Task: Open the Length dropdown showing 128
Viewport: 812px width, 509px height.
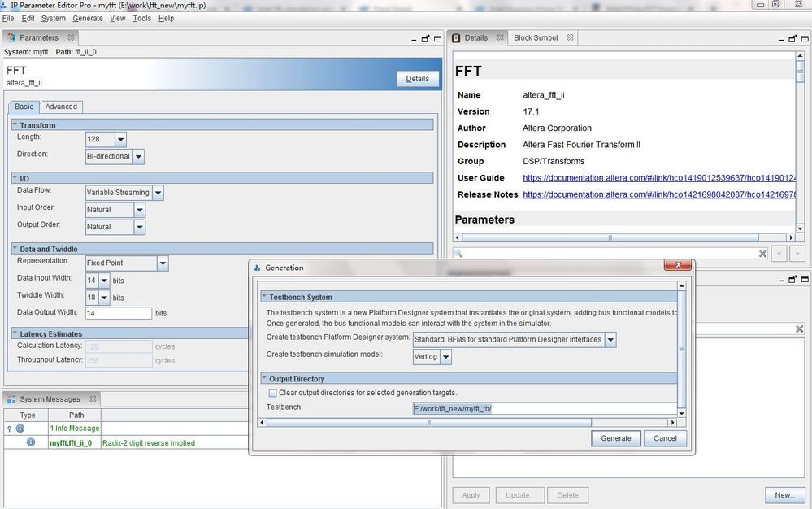Action: [120, 139]
